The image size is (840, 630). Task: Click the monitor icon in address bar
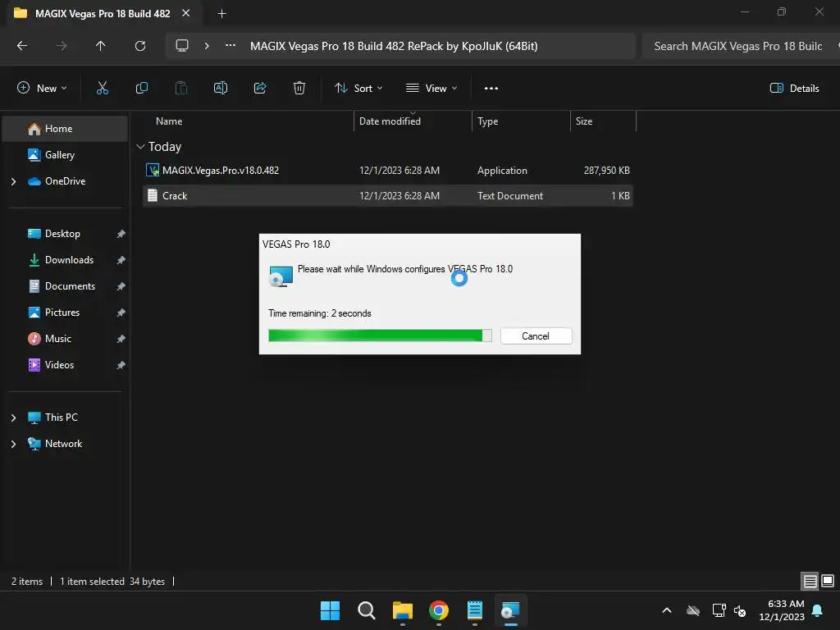(182, 46)
